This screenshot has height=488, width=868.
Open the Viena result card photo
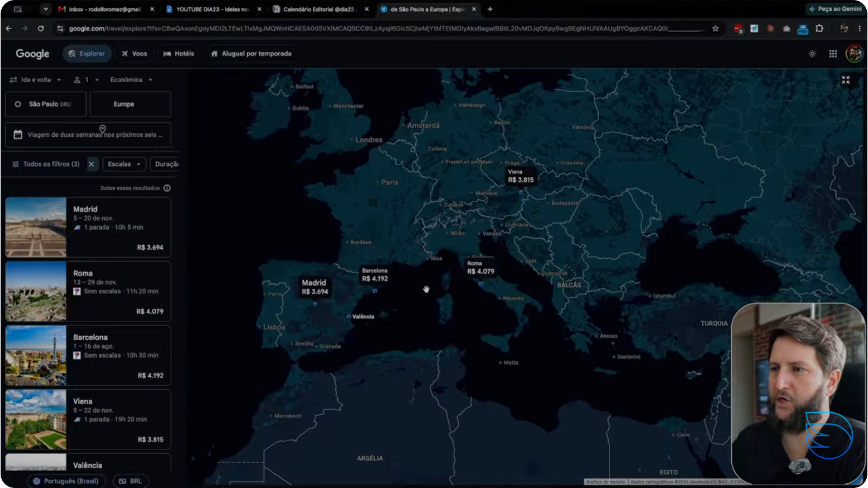point(36,420)
